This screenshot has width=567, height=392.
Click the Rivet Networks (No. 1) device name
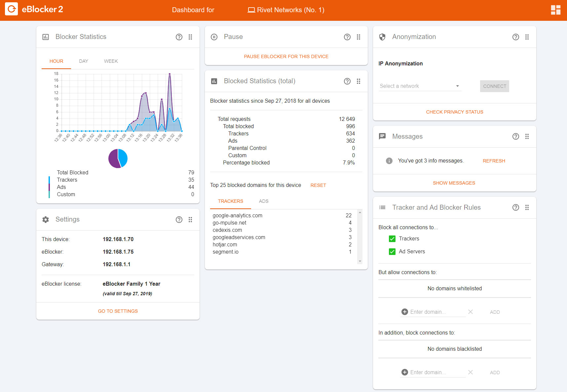point(291,10)
